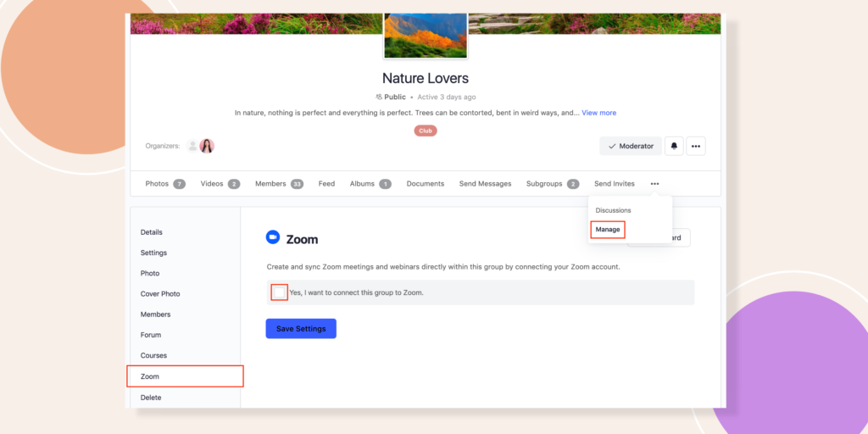Open the Send Invites tab

(614, 184)
